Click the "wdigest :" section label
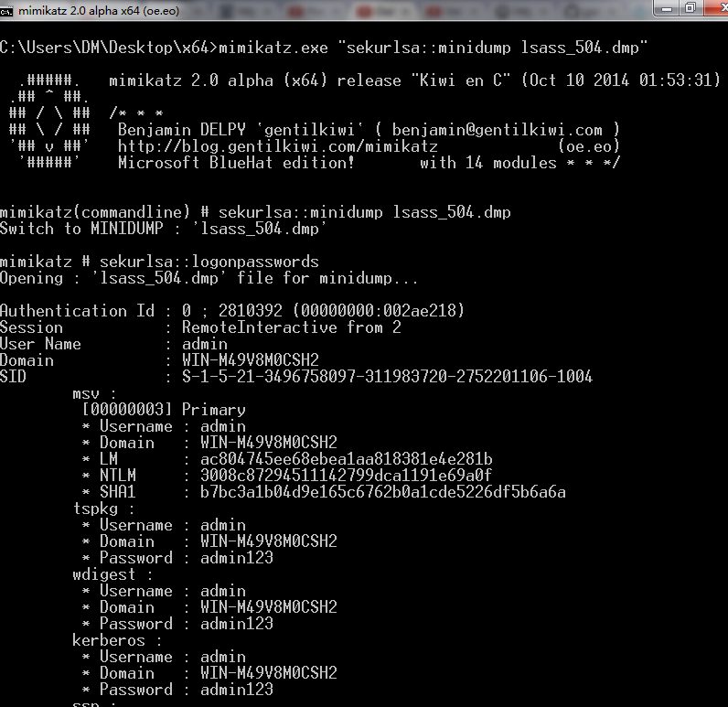This screenshot has height=707, width=728. (x=112, y=574)
